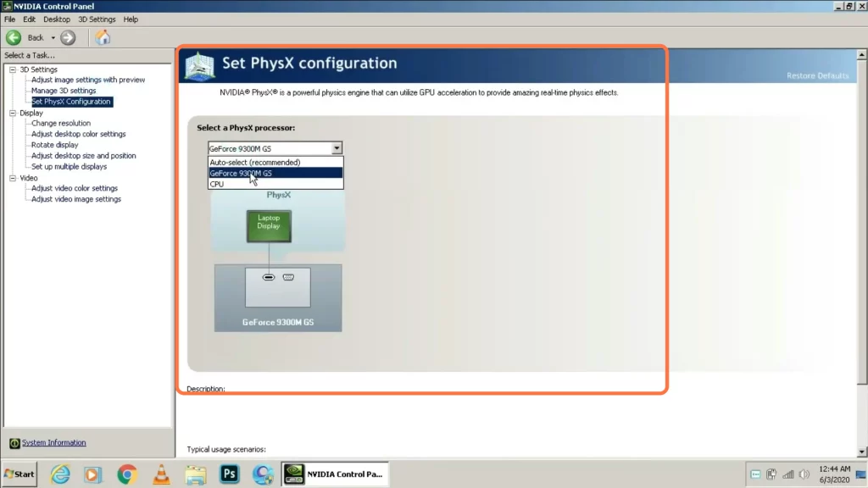
Task: Click the Start button
Action: coord(19,474)
